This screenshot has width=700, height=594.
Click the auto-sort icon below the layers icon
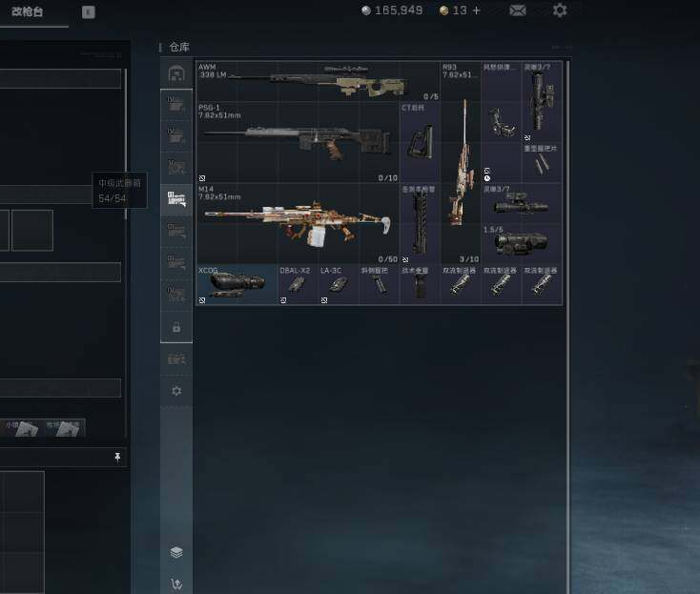pos(176,584)
